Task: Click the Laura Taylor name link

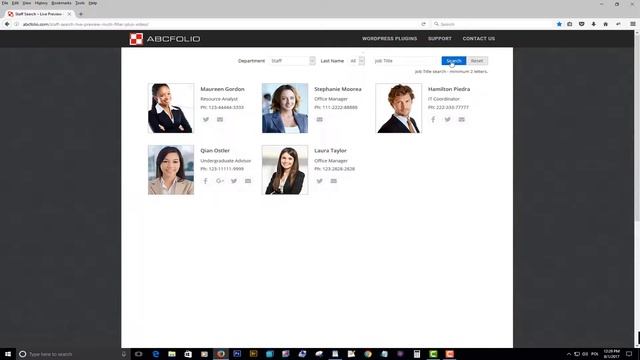Action: pyautogui.click(x=330, y=151)
